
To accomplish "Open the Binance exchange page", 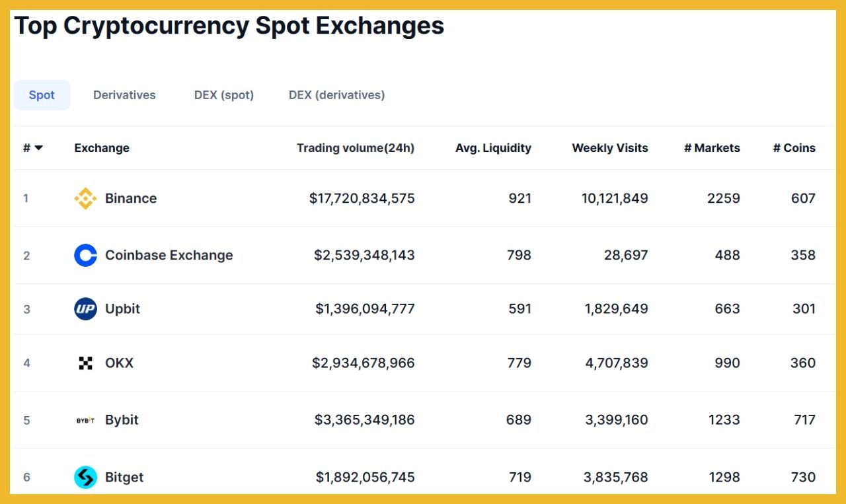I will point(130,198).
